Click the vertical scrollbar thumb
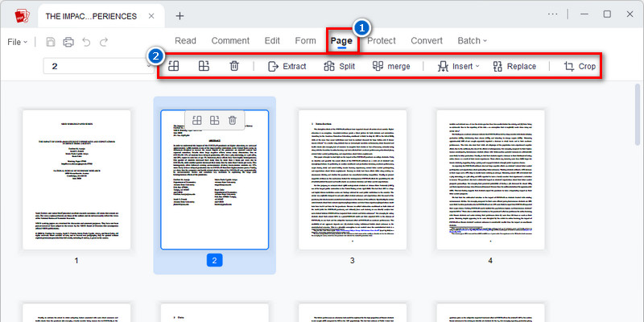 click(x=638, y=114)
